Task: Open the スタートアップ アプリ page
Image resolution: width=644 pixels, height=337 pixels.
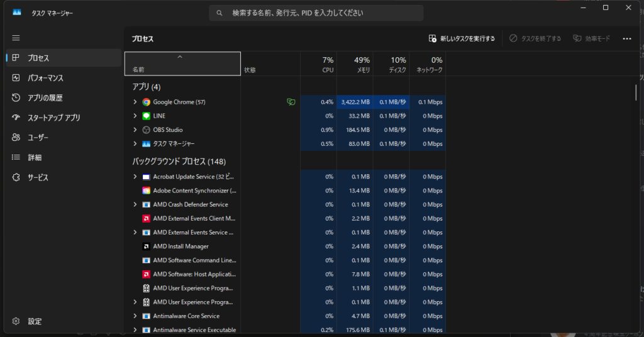Action: point(53,118)
